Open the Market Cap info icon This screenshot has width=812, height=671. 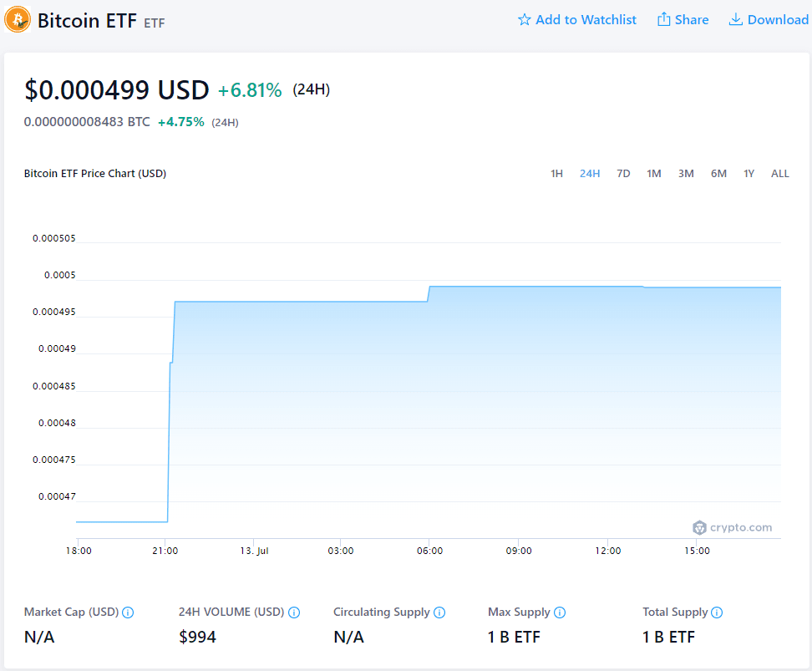coord(128,613)
